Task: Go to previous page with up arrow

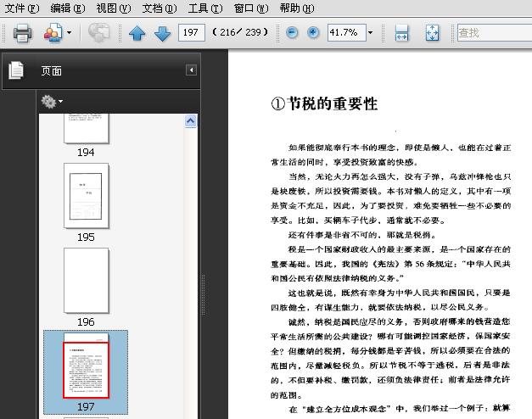Action: [x=137, y=33]
